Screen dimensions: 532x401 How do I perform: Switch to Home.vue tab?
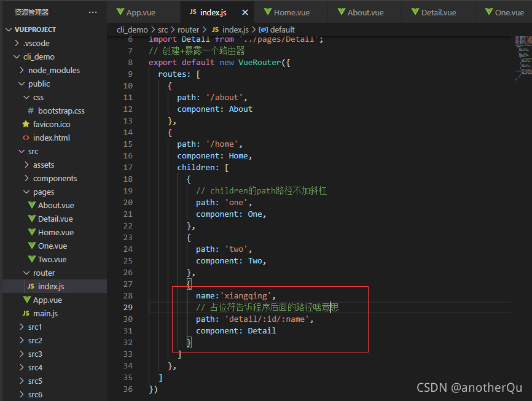pos(291,12)
